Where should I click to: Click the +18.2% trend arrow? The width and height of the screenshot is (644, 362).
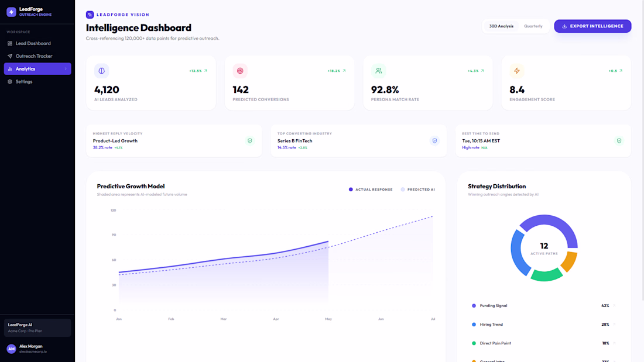click(344, 71)
